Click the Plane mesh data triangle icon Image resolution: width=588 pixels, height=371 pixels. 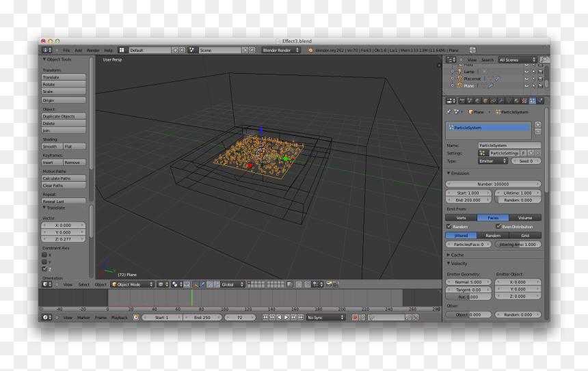point(484,85)
